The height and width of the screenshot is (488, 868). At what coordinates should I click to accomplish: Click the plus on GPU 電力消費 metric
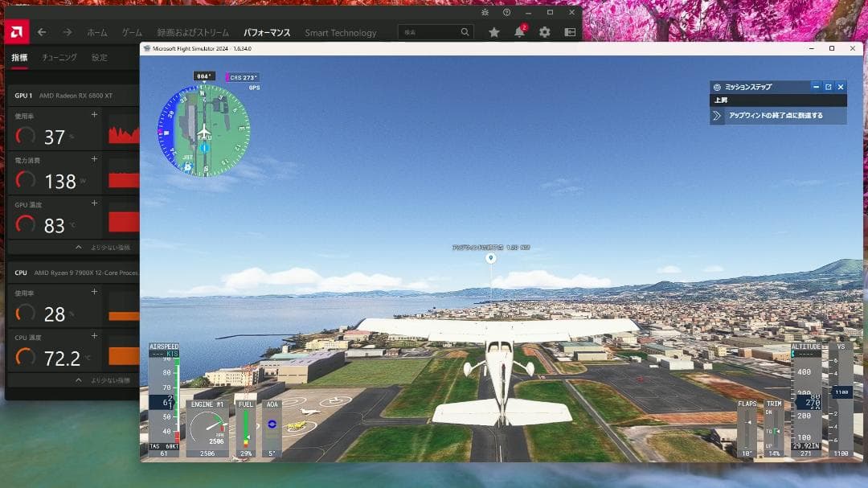click(x=94, y=159)
